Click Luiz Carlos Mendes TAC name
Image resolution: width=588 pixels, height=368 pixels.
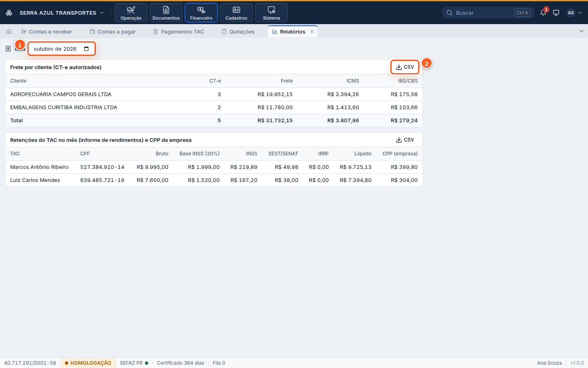[35, 180]
